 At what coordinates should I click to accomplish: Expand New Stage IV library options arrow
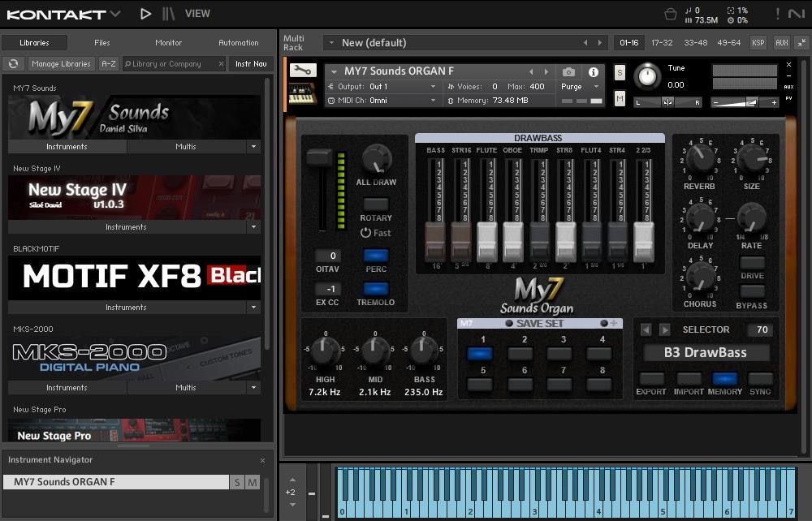click(x=253, y=227)
